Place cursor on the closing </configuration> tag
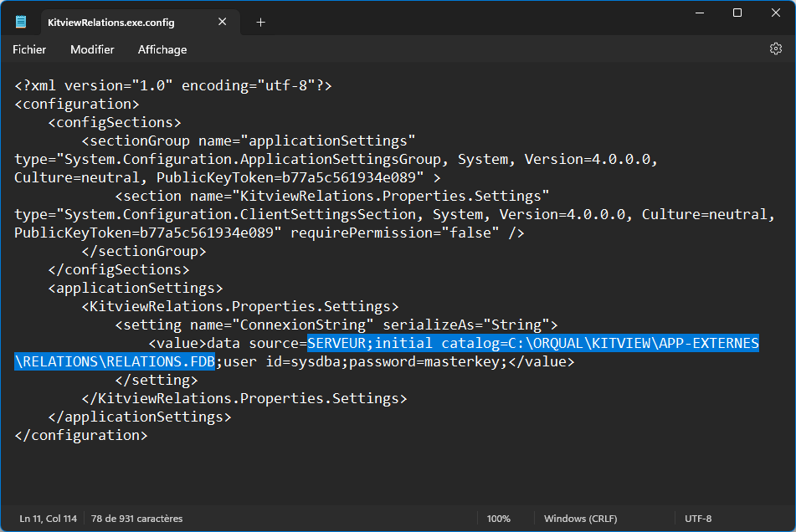 click(81, 435)
